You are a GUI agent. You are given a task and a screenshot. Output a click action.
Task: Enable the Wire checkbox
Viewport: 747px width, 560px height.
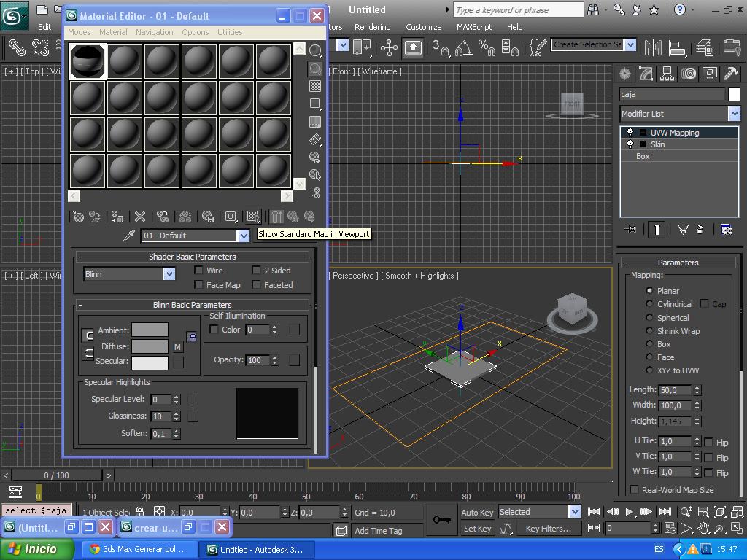[198, 271]
